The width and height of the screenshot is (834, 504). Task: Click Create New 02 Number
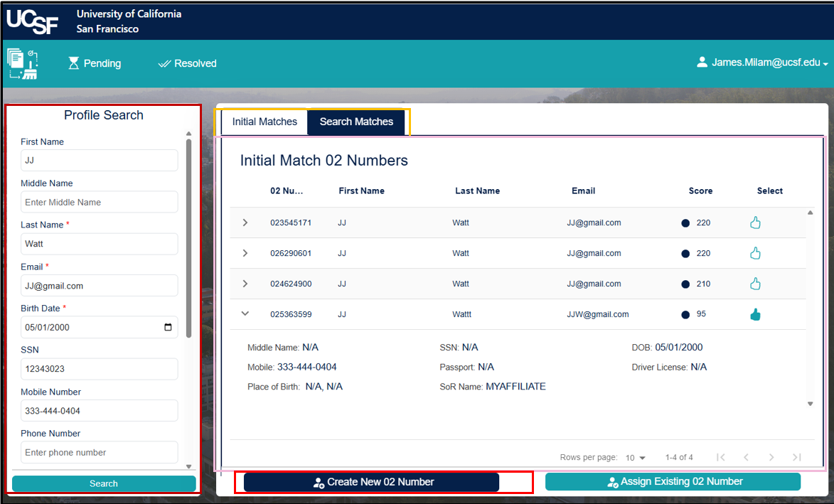pos(371,482)
